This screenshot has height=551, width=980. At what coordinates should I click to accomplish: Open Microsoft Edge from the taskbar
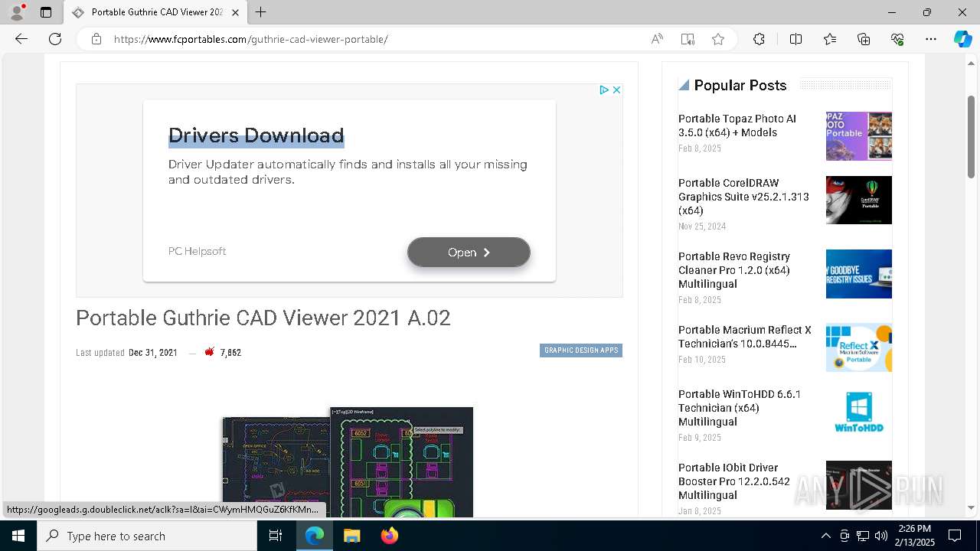click(x=315, y=536)
